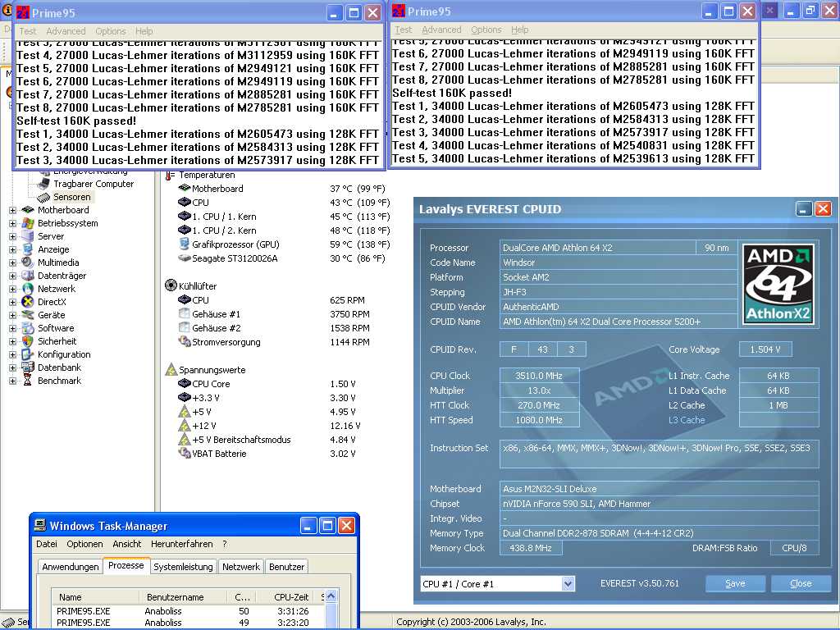Click the Stromversorgung fan icon
The width and height of the screenshot is (840, 630).
coord(185,341)
